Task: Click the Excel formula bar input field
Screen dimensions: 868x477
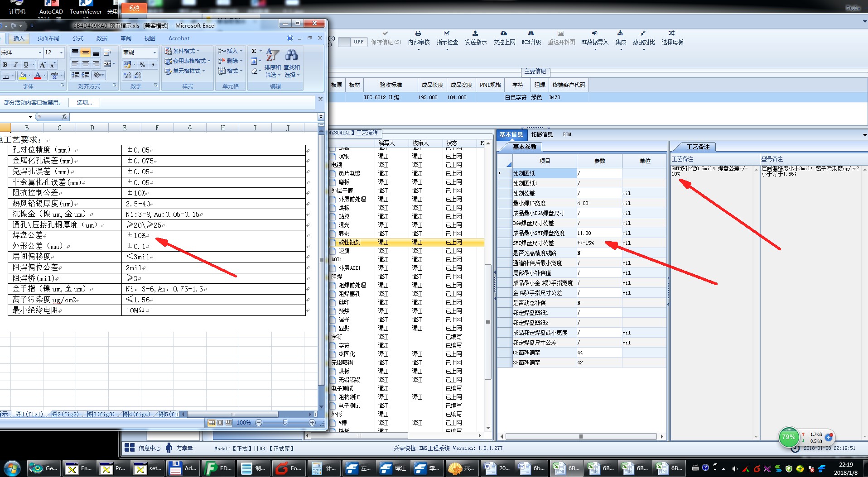Action: coord(194,117)
